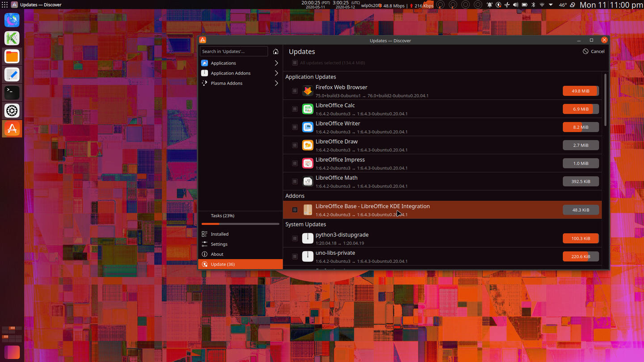Screen dimensions: 644x362
Task: Click the LibreOffice Writer icon
Action: pos(308,127)
